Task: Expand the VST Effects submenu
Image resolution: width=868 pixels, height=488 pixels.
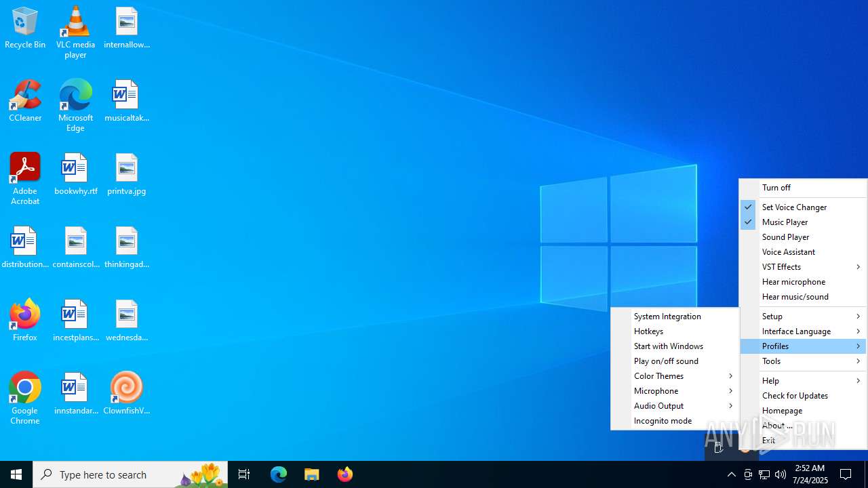Action: (x=803, y=267)
